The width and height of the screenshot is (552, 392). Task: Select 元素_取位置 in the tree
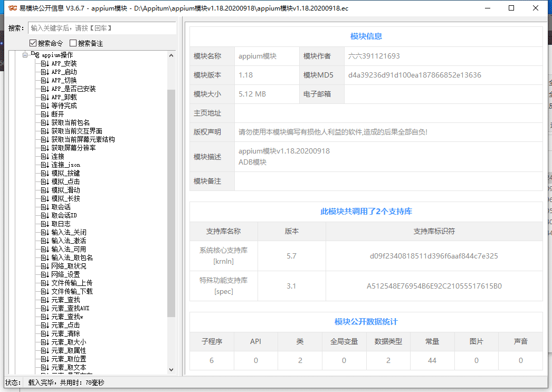69,359
